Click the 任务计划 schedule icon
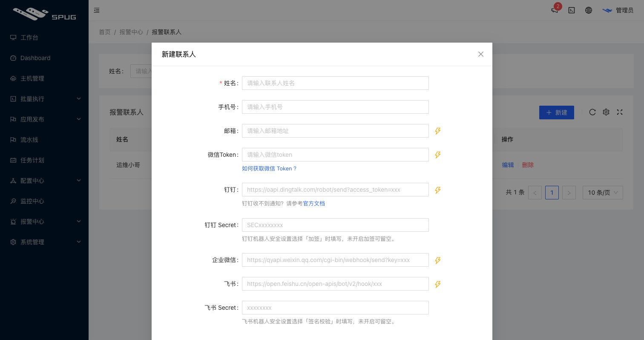644x340 pixels. [x=13, y=160]
